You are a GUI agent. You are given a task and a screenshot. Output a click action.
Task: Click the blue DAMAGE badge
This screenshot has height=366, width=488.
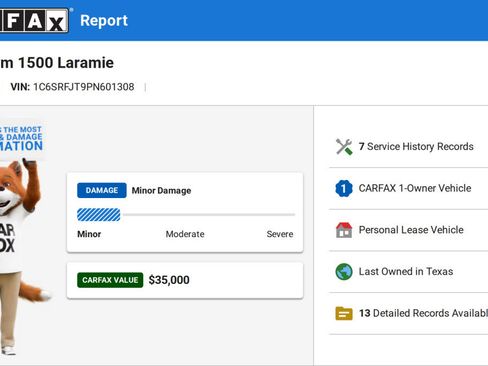pyautogui.click(x=102, y=190)
